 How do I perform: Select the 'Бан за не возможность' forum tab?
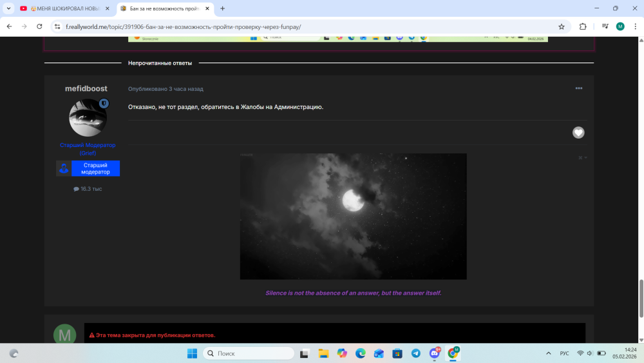[164, 8]
